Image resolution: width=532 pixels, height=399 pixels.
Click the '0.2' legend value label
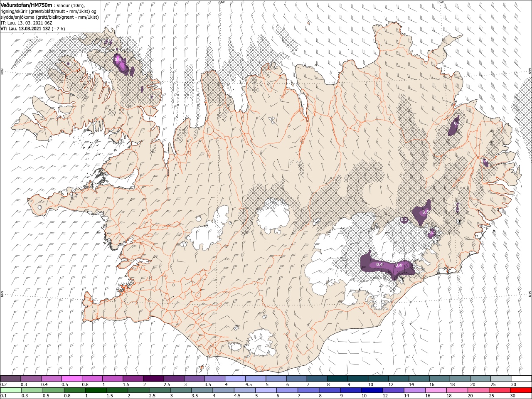pos(4,384)
